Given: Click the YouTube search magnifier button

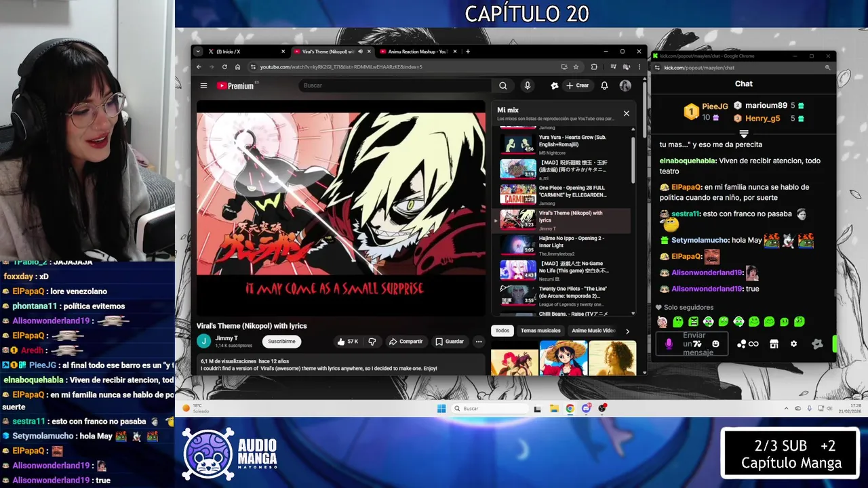Looking at the screenshot, I should 502,85.
